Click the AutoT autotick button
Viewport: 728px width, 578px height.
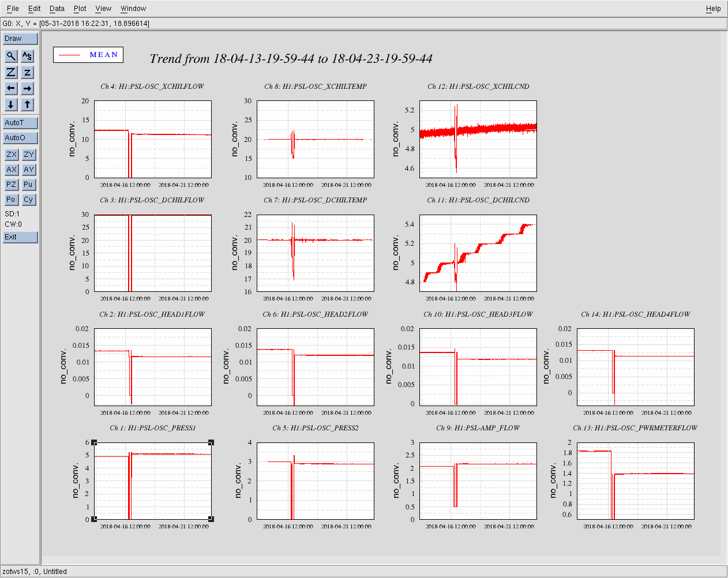click(x=20, y=123)
